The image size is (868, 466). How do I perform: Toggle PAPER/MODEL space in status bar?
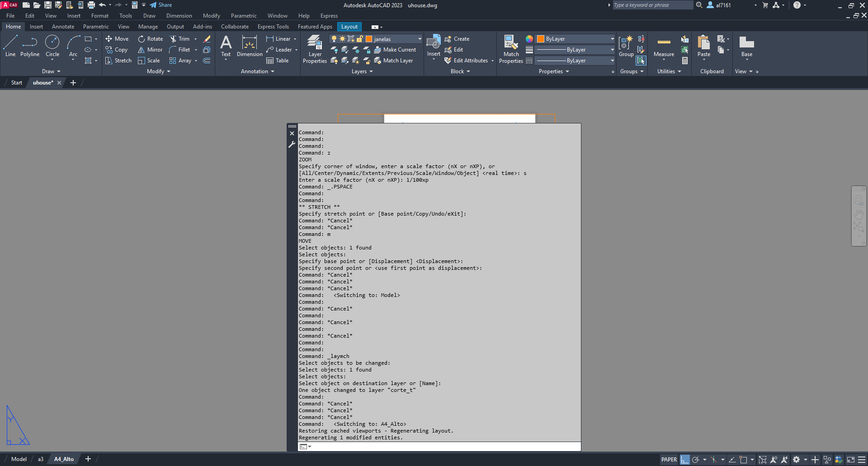669,460
